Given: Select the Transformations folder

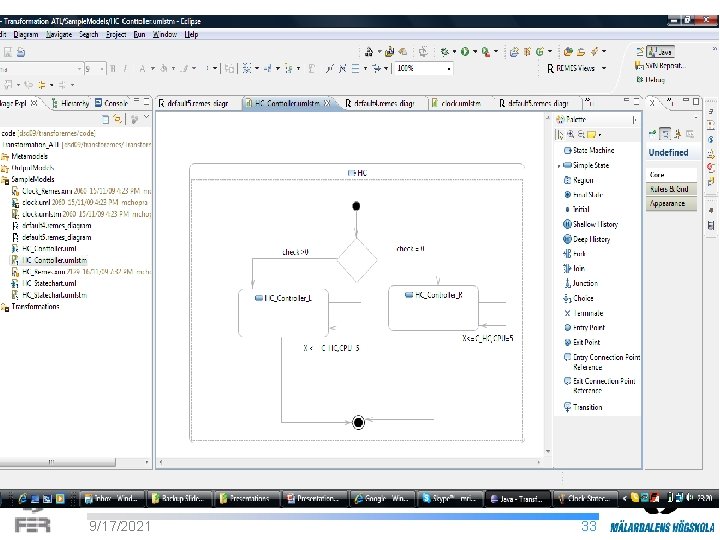Looking at the screenshot, I should click(30, 306).
